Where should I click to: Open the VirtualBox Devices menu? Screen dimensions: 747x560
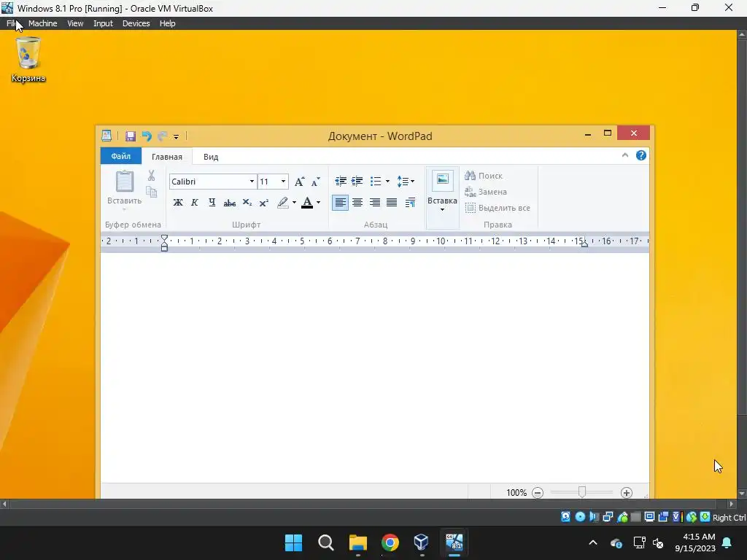coord(136,23)
